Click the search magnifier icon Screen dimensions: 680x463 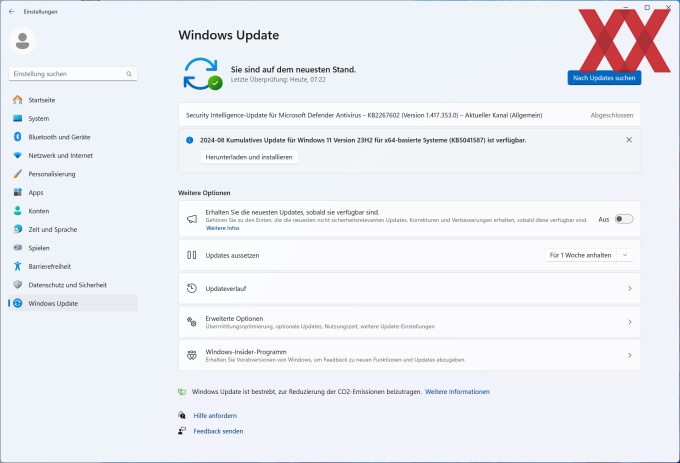[129, 74]
